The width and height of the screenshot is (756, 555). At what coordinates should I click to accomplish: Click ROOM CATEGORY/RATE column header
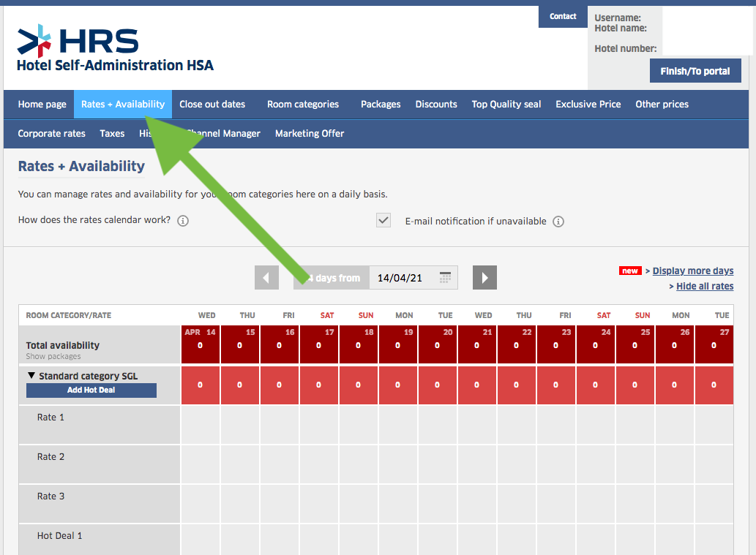(x=69, y=315)
